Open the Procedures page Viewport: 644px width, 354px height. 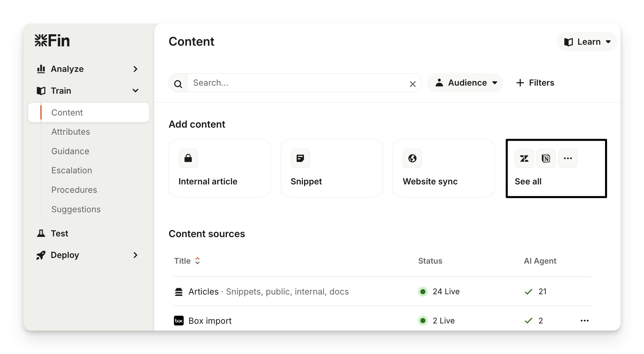[x=74, y=190]
